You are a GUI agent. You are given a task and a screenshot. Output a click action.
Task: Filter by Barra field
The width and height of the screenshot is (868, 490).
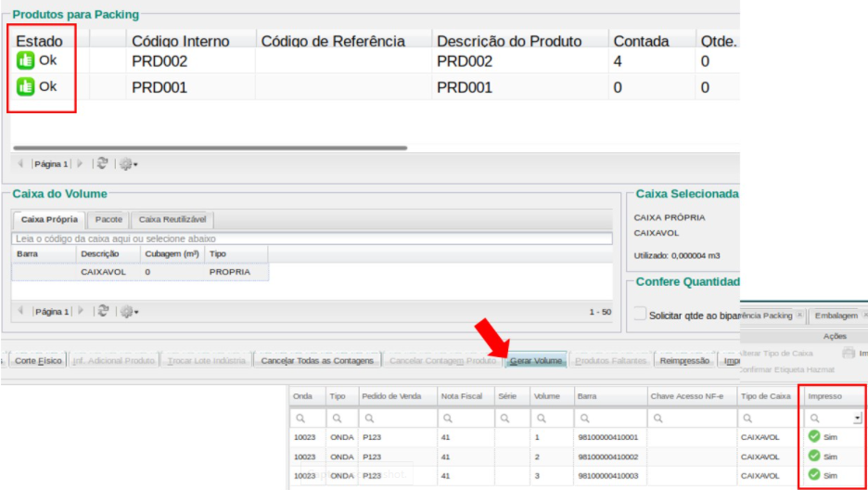(x=609, y=418)
